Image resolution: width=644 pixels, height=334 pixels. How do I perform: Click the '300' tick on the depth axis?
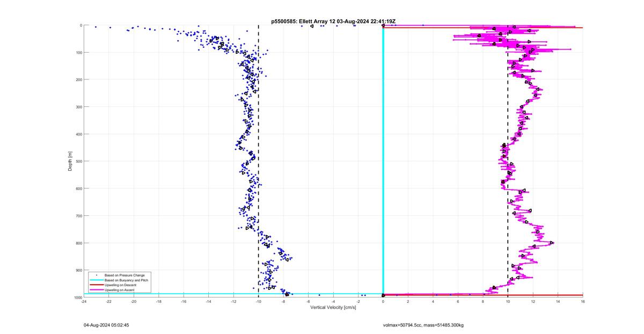[x=79, y=107]
